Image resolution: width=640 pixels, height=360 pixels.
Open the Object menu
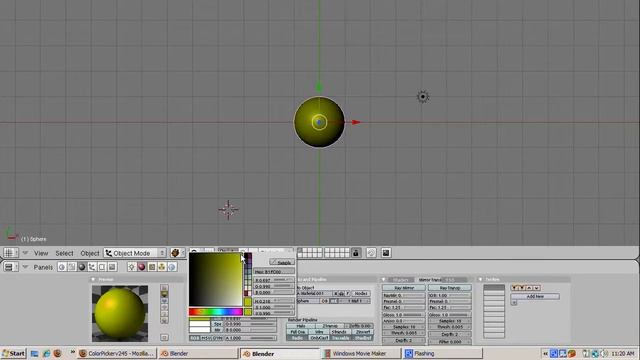(89, 253)
